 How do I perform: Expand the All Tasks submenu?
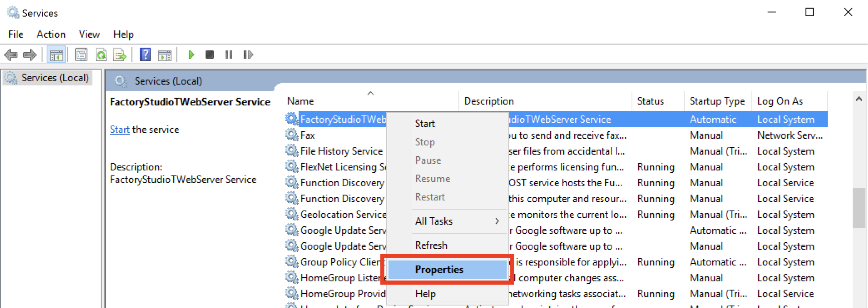(x=448, y=221)
